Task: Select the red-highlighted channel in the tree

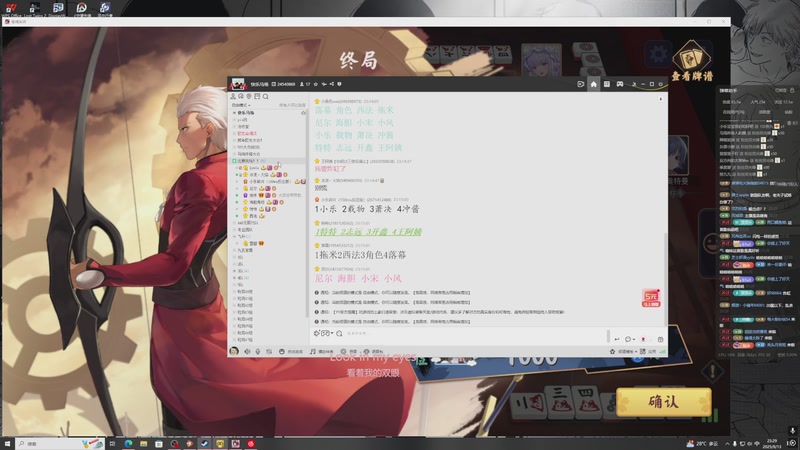Action: coord(247,133)
